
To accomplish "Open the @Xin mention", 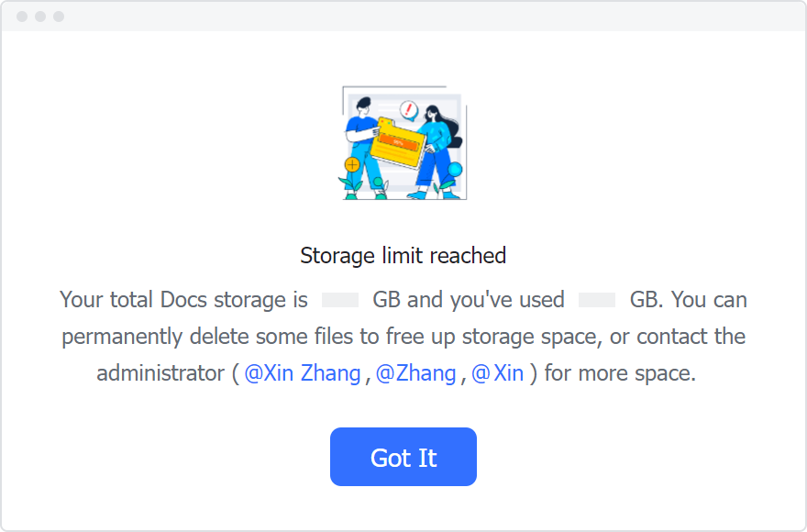I will (499, 373).
